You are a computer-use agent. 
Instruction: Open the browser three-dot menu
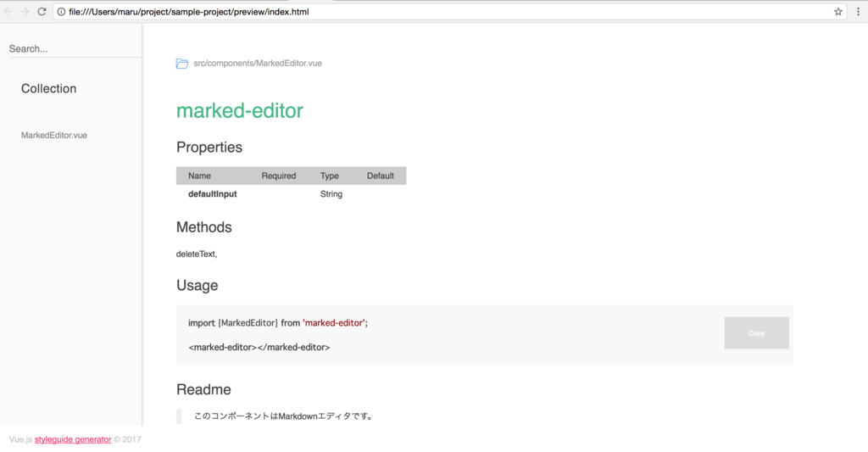tap(859, 12)
